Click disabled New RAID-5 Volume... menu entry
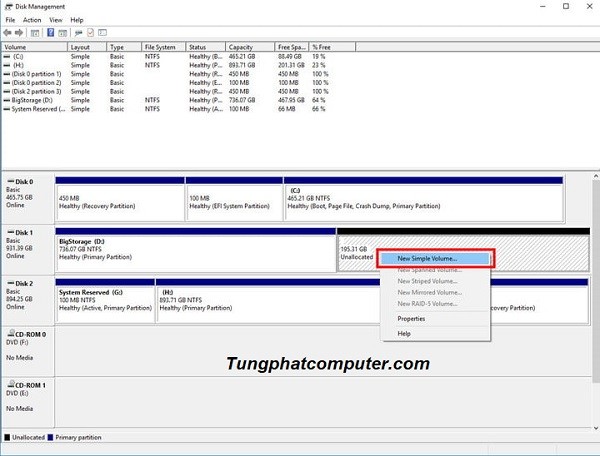The height and width of the screenshot is (456, 600). click(x=435, y=304)
